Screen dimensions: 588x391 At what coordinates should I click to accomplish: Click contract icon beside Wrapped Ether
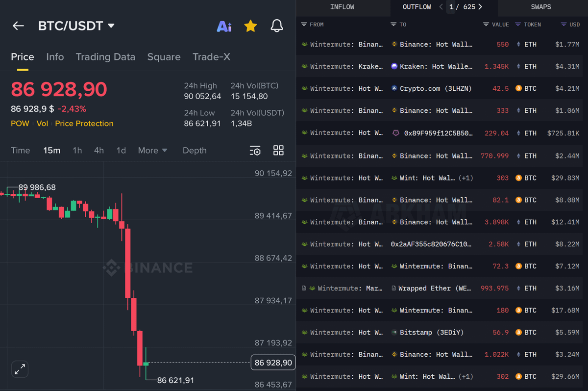pyautogui.click(x=394, y=288)
